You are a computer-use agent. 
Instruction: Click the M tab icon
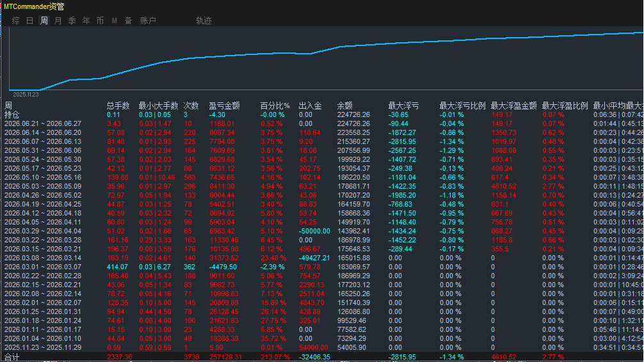[x=114, y=20]
